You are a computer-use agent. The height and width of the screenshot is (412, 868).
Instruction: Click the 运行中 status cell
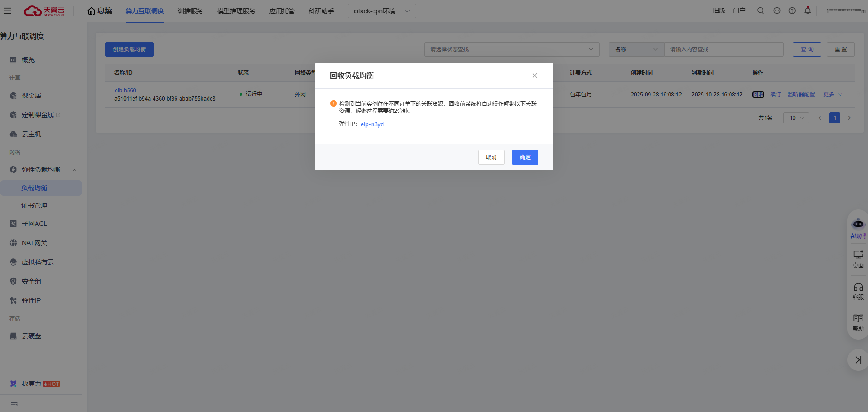point(251,94)
